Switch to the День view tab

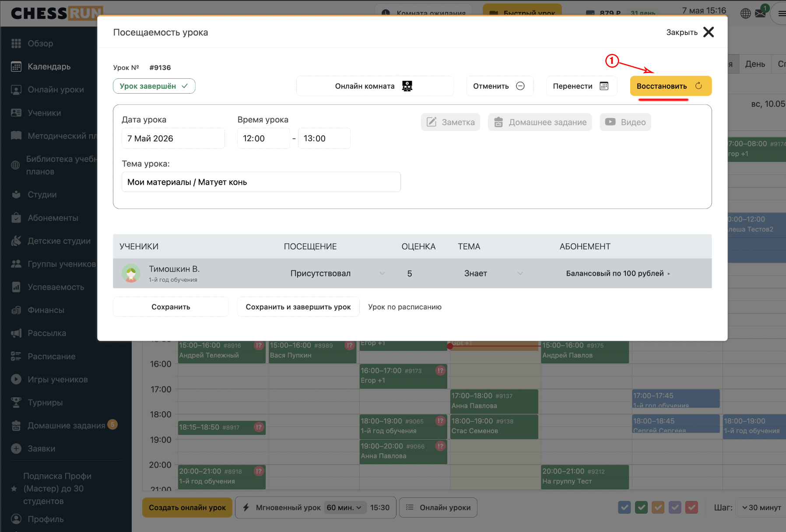(x=755, y=64)
